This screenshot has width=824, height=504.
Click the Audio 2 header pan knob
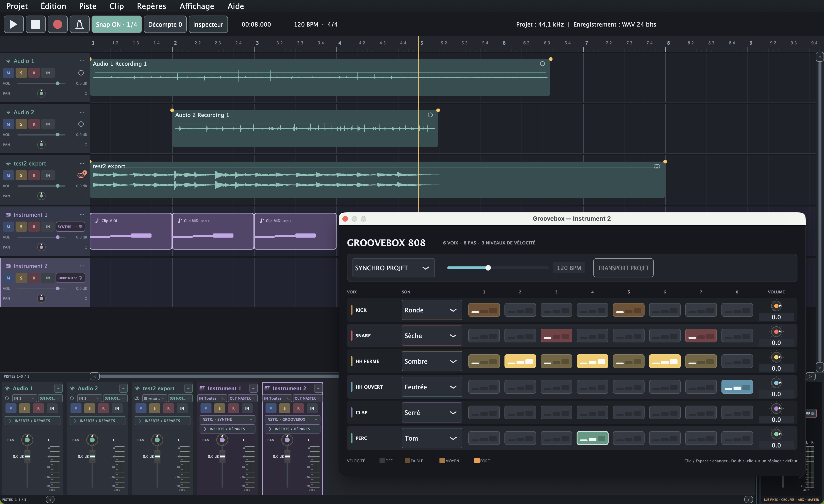tap(41, 144)
